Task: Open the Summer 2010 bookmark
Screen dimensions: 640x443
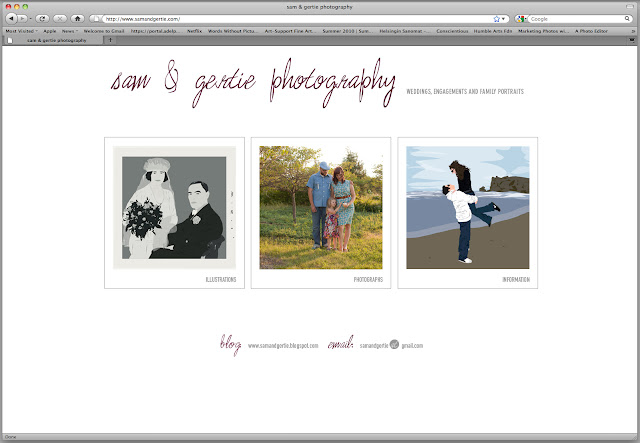Action: coord(347,31)
